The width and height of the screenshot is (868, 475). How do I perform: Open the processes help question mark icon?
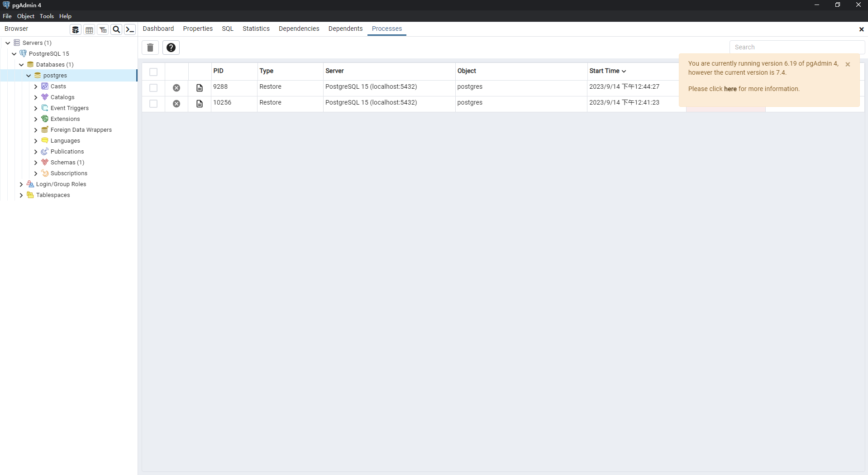171,48
